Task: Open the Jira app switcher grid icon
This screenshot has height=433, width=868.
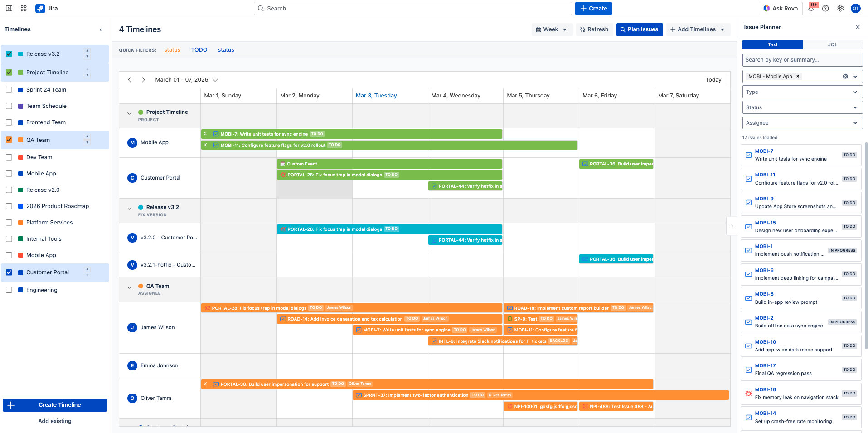Action: (23, 8)
